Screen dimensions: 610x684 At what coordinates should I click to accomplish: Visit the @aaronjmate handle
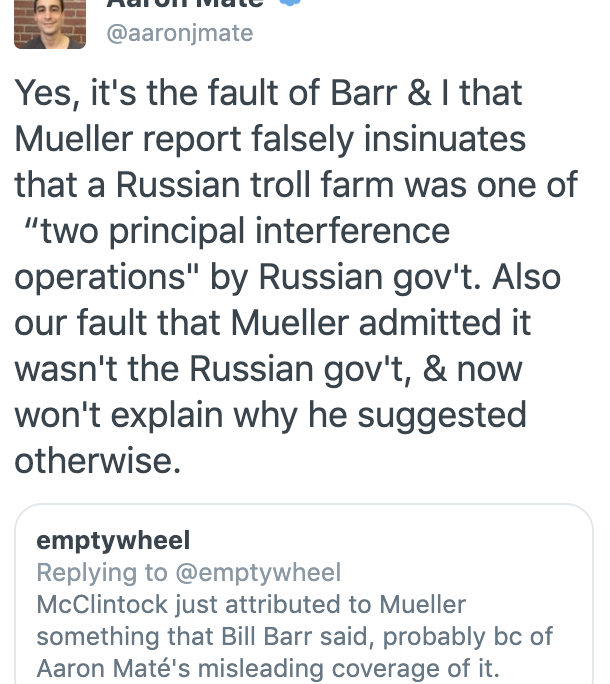[180, 34]
